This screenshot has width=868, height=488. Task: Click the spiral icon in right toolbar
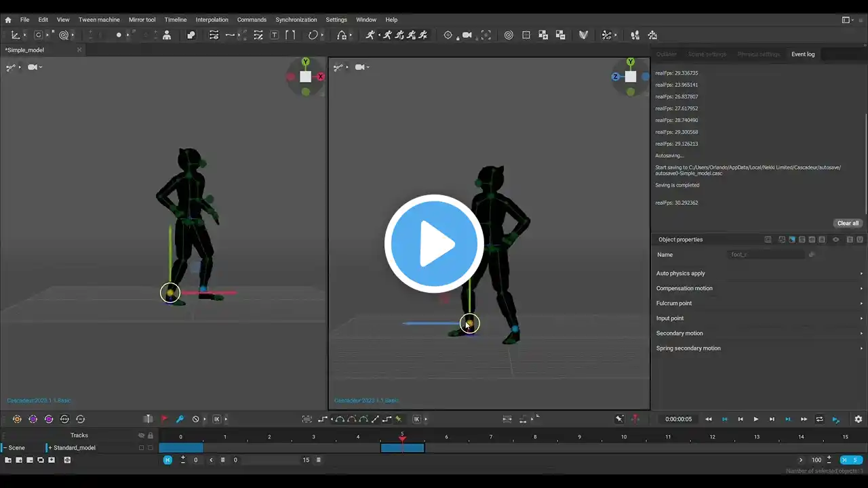pos(509,35)
